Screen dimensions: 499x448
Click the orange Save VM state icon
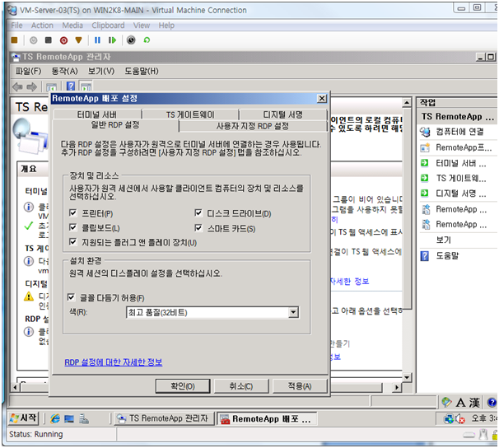click(x=78, y=40)
